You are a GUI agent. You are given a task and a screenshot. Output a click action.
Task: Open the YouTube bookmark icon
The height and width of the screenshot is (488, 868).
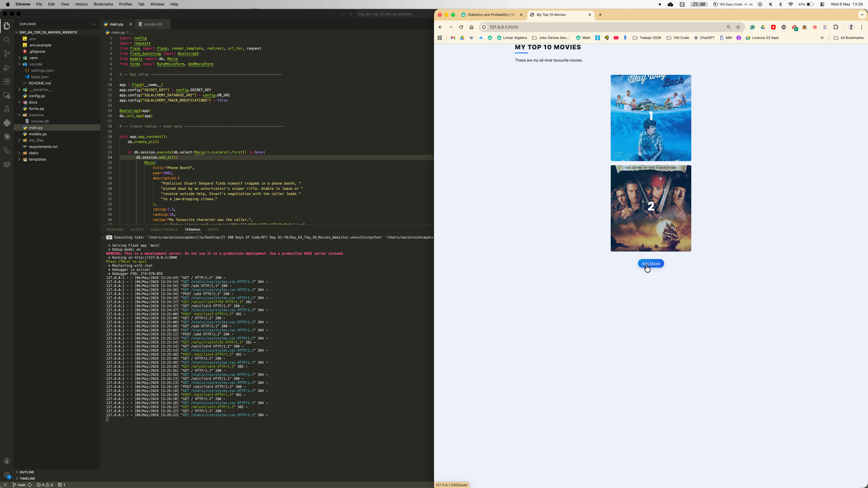click(616, 38)
